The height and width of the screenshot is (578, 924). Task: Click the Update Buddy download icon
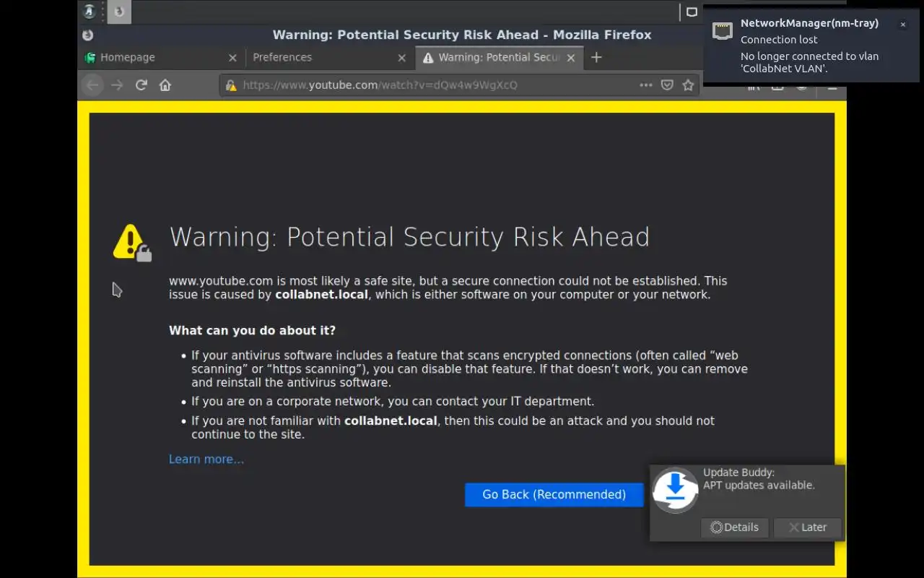point(675,490)
